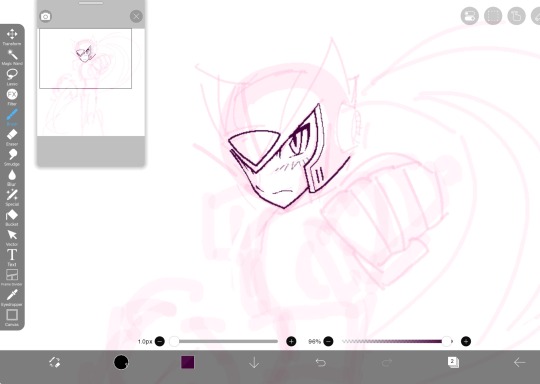Choose the Lasso tool

click(x=12, y=77)
